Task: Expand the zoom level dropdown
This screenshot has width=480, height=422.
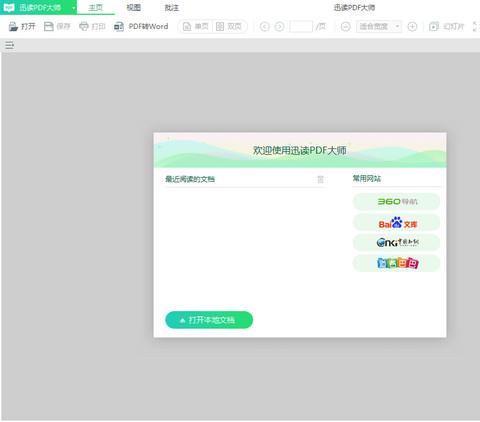Action: tap(397, 26)
